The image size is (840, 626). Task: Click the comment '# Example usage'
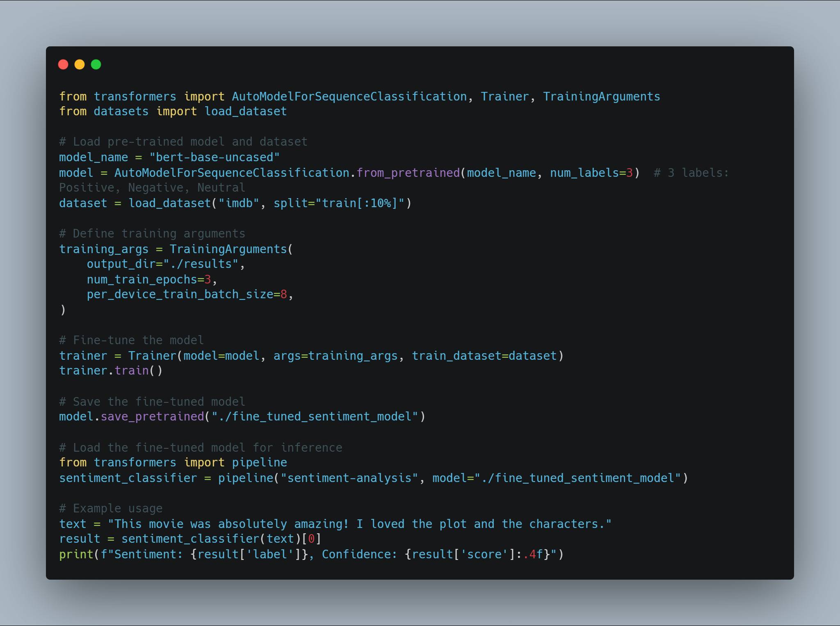(111, 509)
